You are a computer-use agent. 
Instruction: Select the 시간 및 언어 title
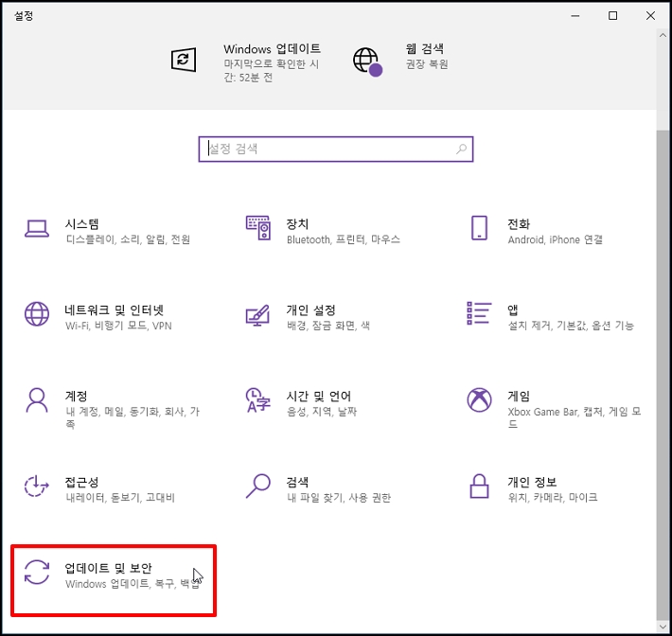click(x=319, y=396)
